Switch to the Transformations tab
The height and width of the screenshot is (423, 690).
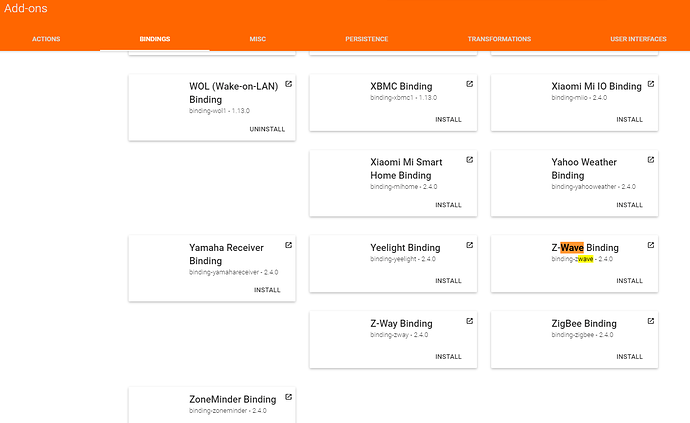(x=499, y=39)
